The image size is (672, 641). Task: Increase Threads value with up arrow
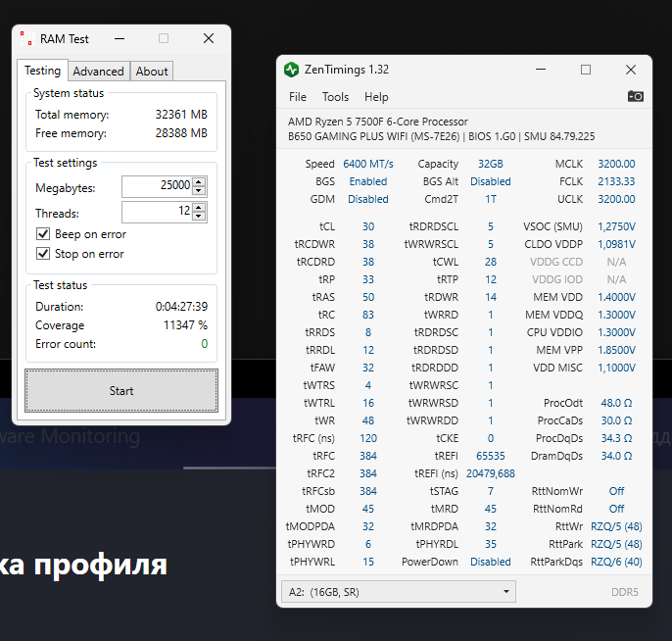(x=199, y=207)
